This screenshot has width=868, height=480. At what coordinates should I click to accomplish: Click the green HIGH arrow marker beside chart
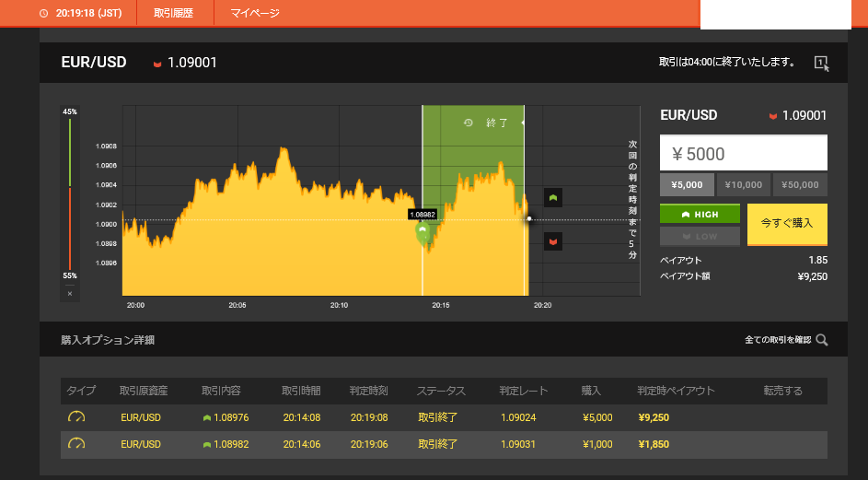pyautogui.click(x=552, y=198)
